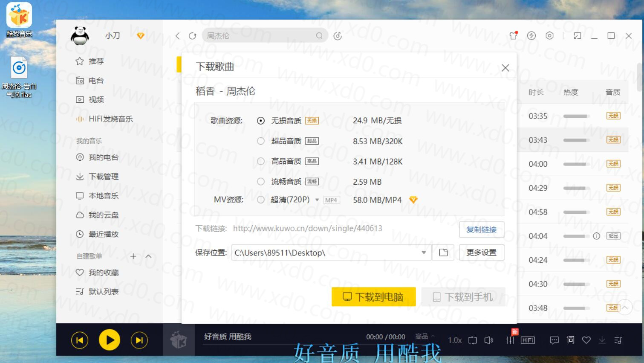Click the panda user avatar
The width and height of the screenshot is (644, 363).
[x=80, y=36]
